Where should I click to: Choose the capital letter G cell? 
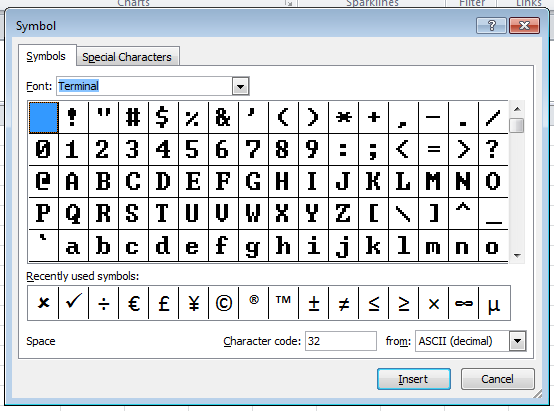tap(253, 181)
